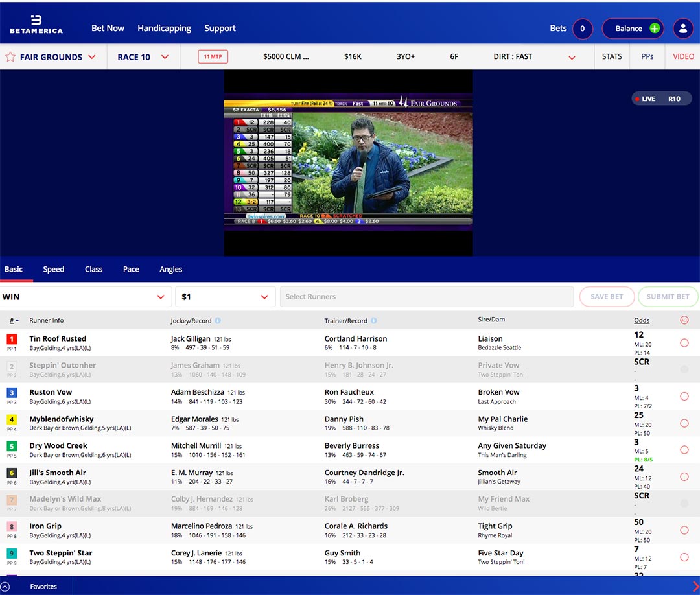The image size is (700, 595).
Task: Click the red arrow at bottom right
Action: (695, 587)
